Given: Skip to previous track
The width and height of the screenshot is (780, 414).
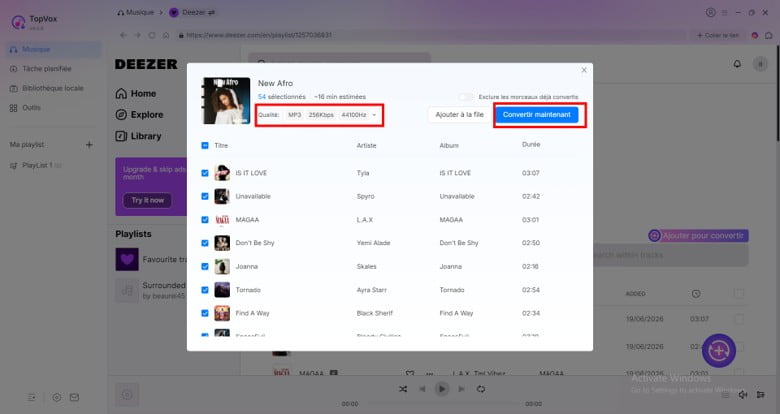Looking at the screenshot, I should coord(422,389).
